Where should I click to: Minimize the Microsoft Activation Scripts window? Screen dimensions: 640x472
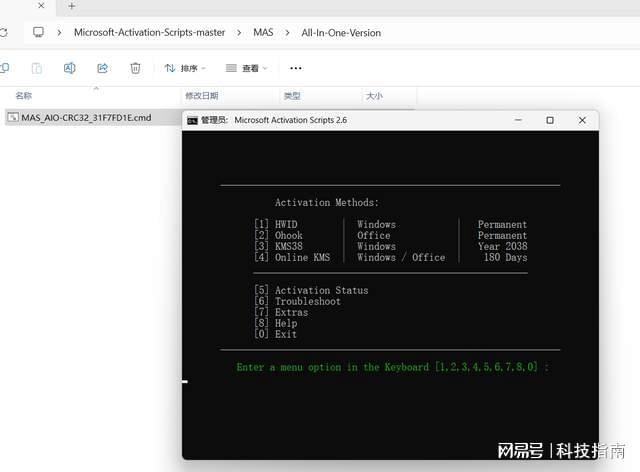tap(518, 120)
